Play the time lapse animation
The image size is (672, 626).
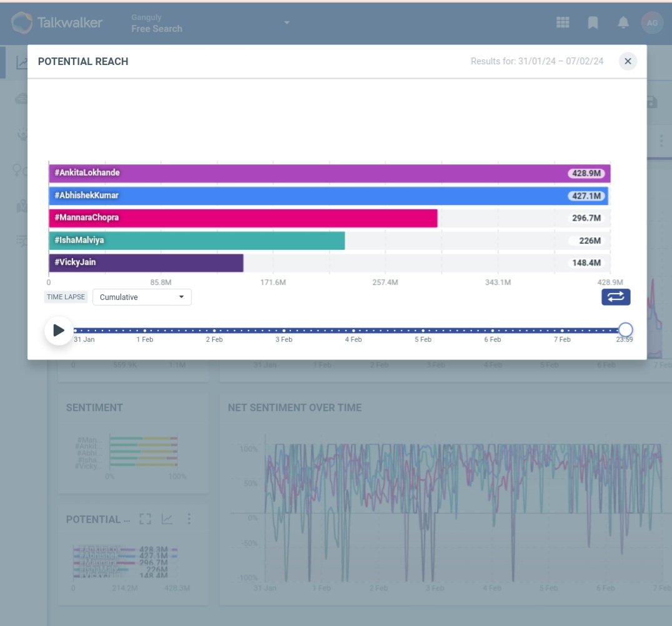59,330
